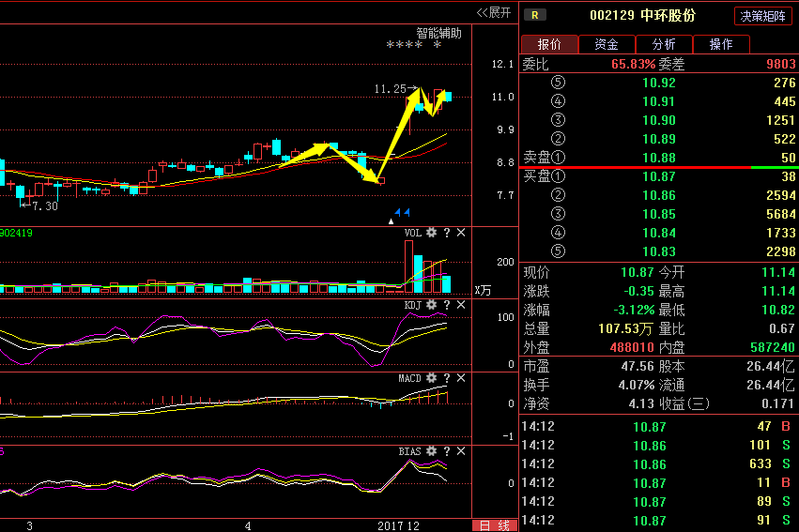Click the 日线 period selector
The image size is (799, 532).
click(x=494, y=525)
